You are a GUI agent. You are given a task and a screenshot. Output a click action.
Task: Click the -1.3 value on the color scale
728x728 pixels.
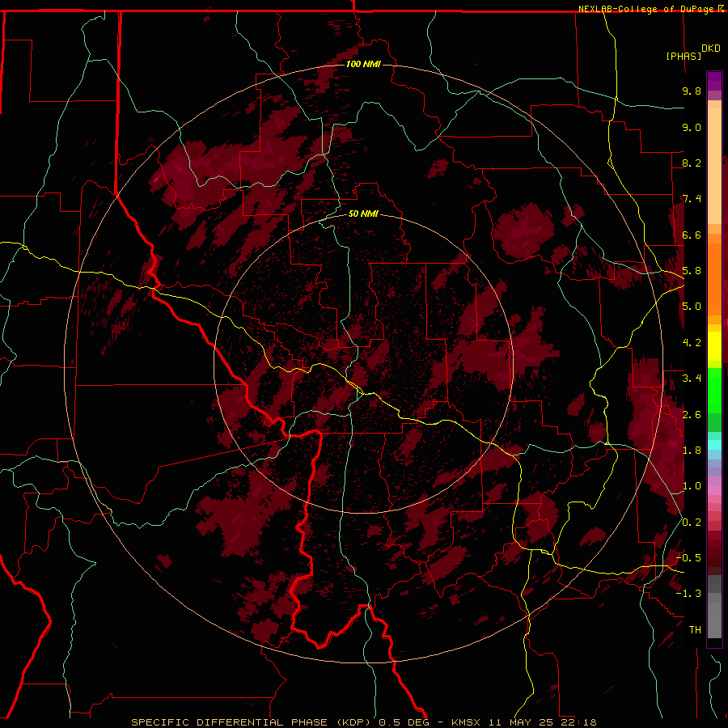click(x=688, y=594)
